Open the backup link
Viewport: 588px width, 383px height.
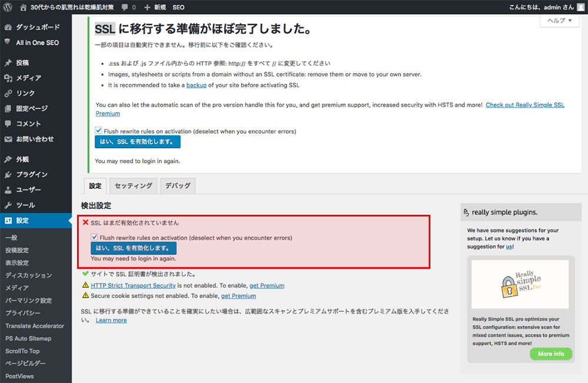pos(196,85)
